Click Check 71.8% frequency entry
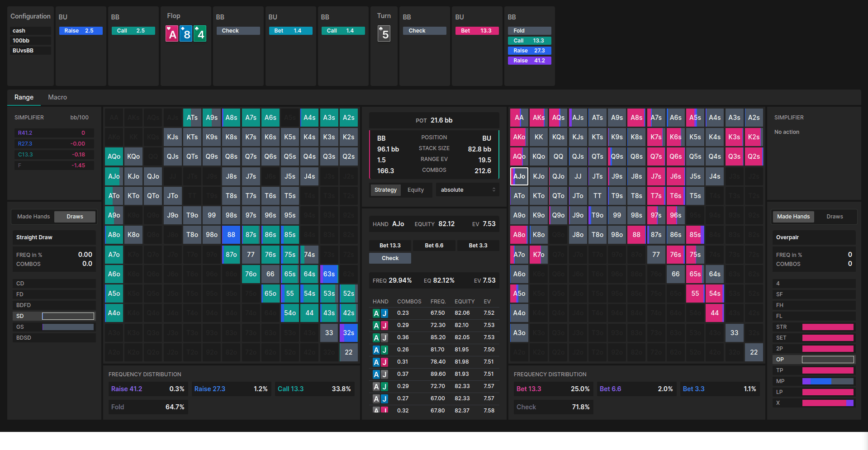Viewport: 868px width, 450px height. coord(553,407)
